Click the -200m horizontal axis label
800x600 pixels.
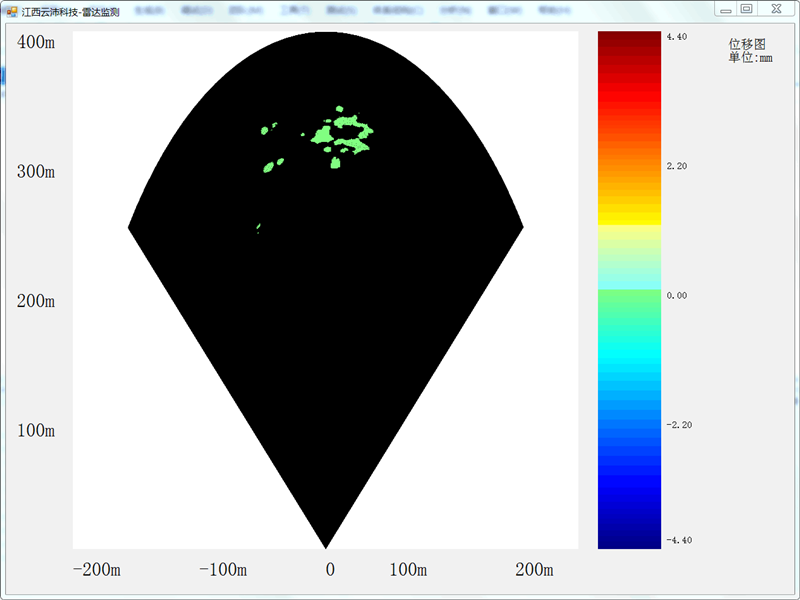(x=97, y=570)
